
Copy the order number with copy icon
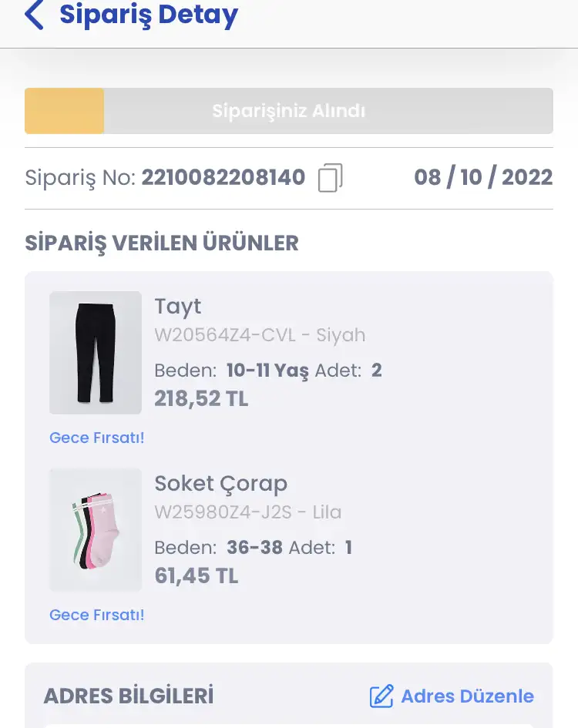[331, 177]
